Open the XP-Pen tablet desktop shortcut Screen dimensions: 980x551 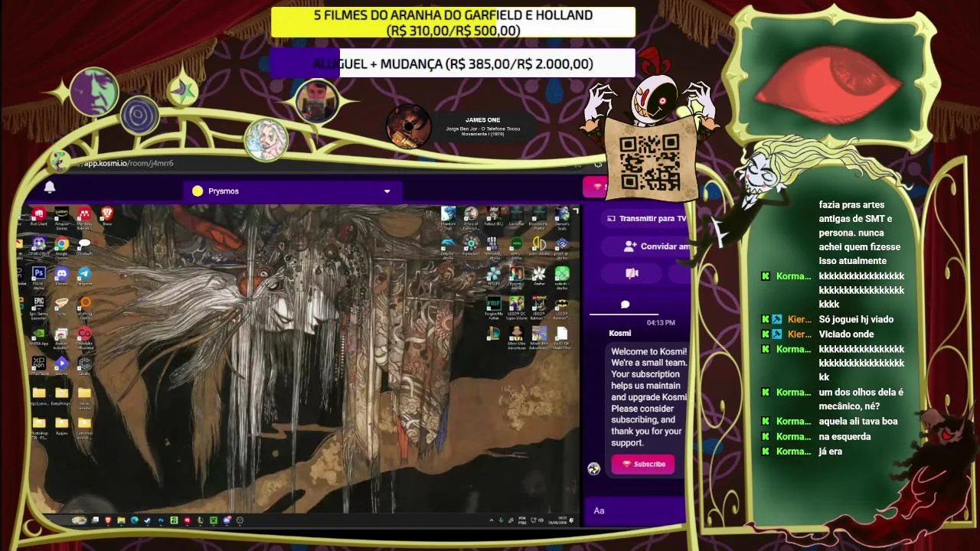click(x=38, y=365)
